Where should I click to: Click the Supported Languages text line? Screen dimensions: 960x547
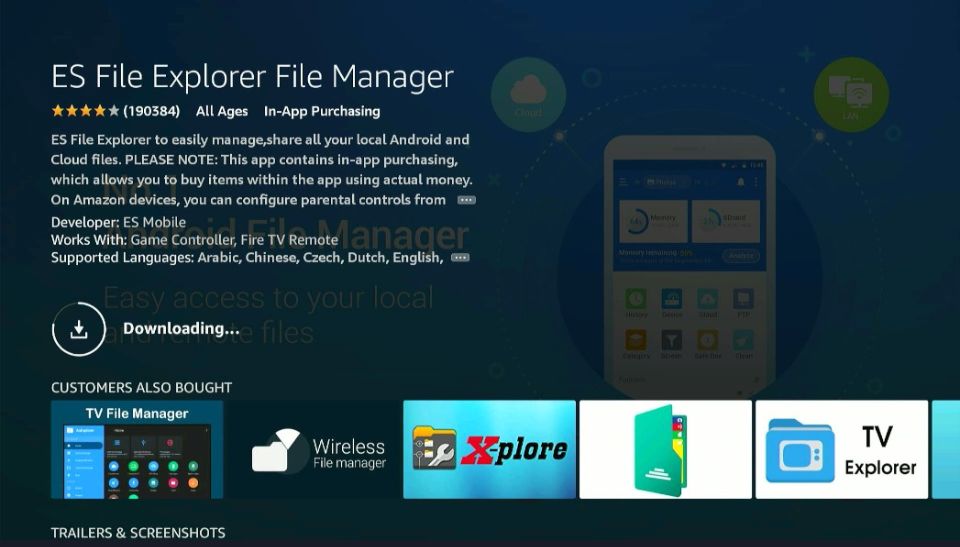[x=247, y=258]
